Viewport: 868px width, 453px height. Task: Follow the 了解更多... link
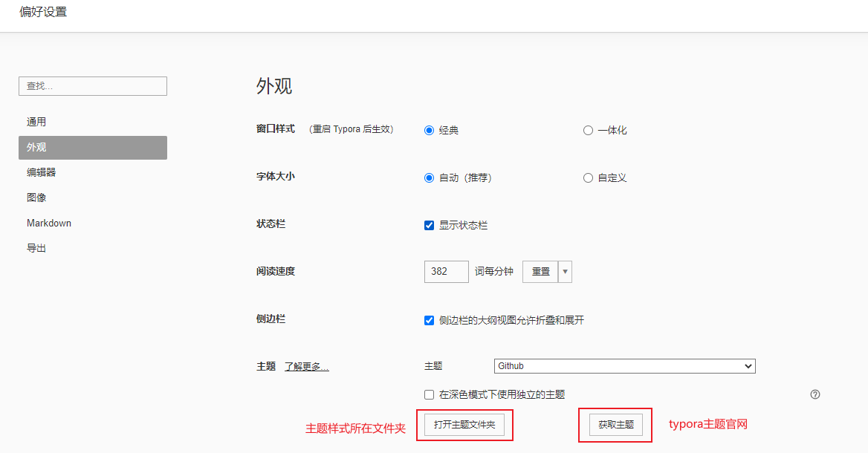pos(306,366)
